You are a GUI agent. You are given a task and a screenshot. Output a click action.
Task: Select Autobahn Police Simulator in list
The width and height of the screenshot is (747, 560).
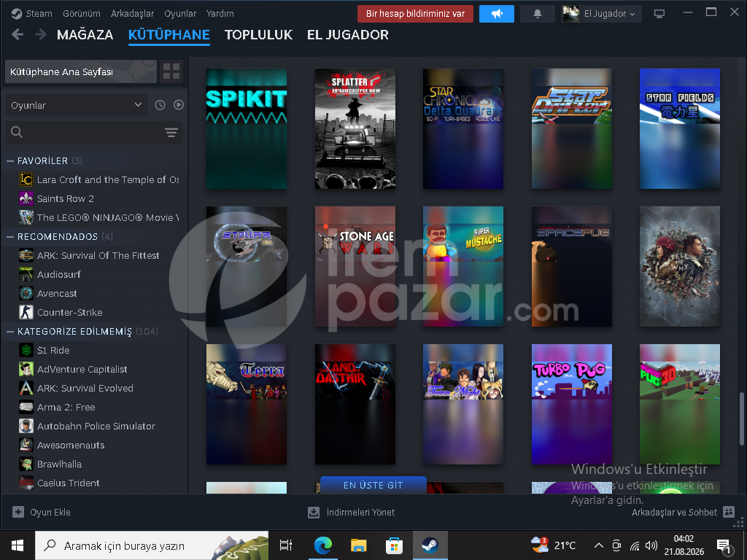[x=96, y=426]
